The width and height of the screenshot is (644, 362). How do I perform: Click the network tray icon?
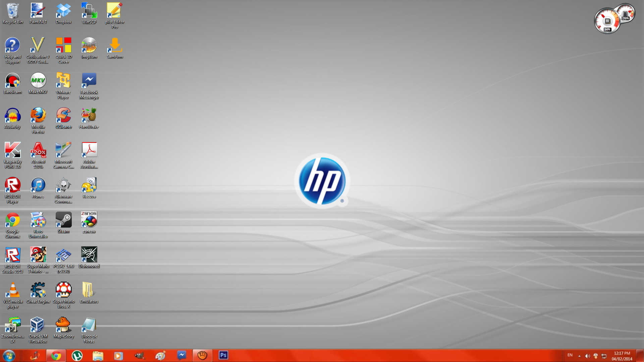(604, 356)
